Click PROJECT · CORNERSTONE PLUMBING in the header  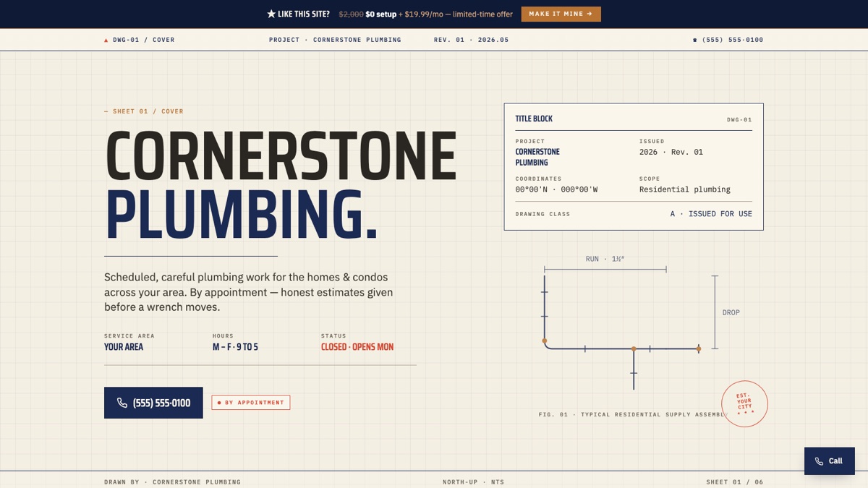coord(335,40)
